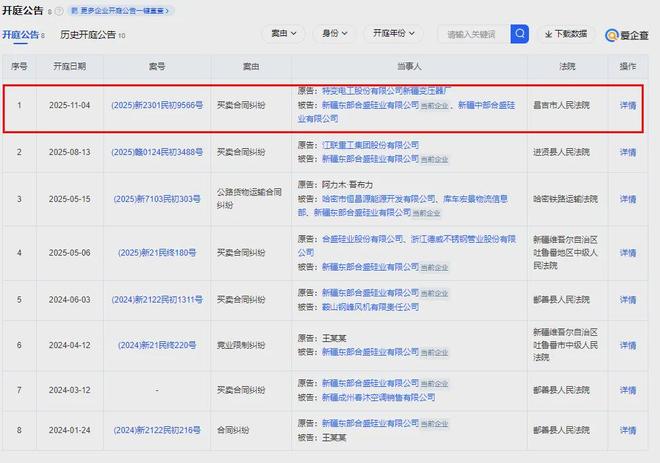Open 详情 for the 2025-08-13 hearing
Screen dimensions: 660x463
click(x=628, y=152)
